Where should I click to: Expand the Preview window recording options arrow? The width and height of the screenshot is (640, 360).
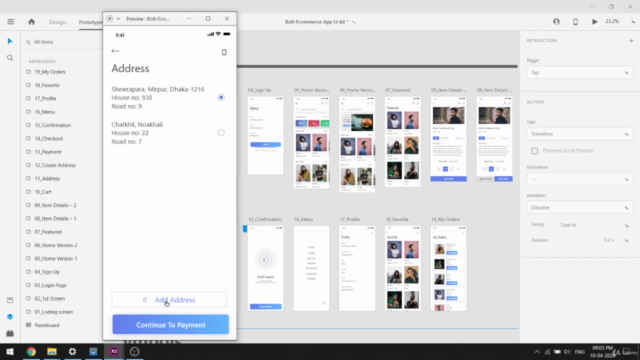tap(118, 19)
